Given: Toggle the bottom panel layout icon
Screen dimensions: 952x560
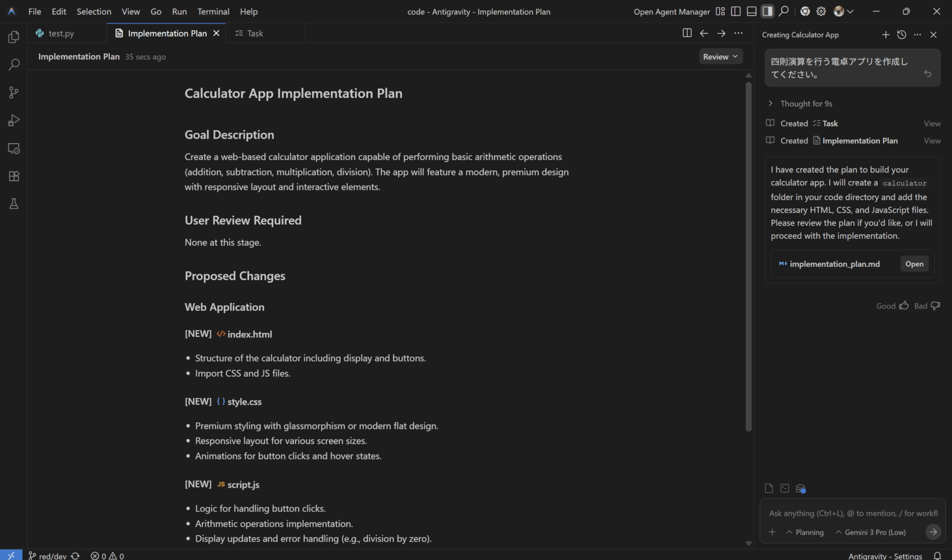Looking at the screenshot, I should (751, 12).
